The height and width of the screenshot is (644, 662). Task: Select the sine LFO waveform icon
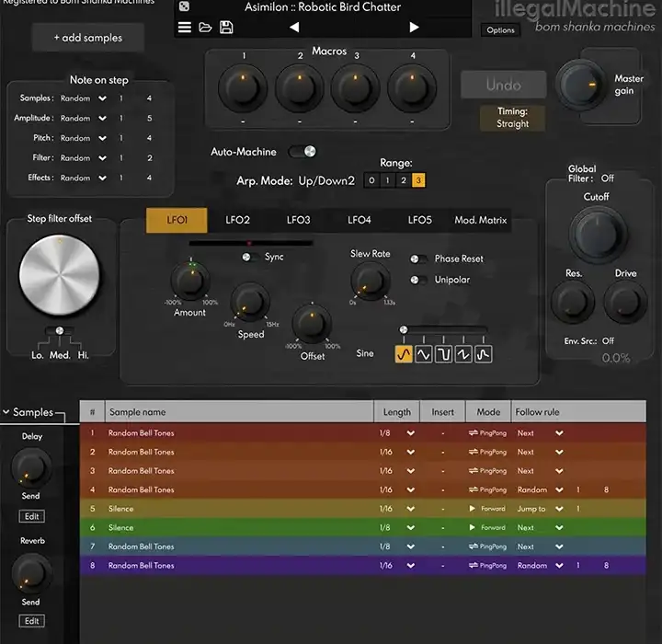[x=404, y=354]
